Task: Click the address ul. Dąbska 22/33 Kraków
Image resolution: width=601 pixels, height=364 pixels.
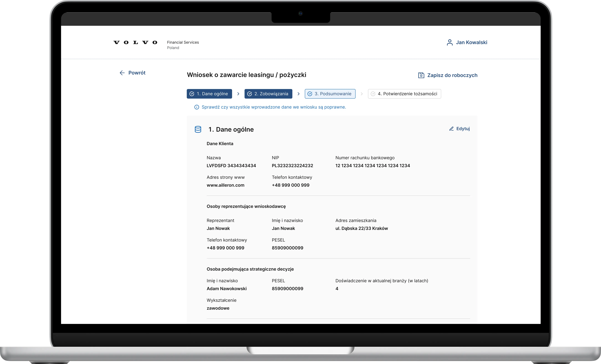Action: (362, 228)
